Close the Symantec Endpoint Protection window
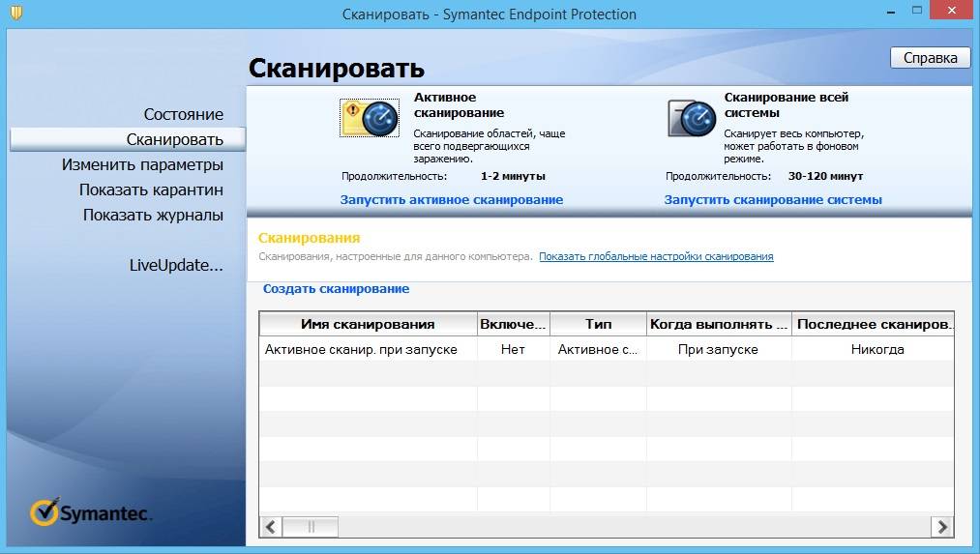This screenshot has height=554, width=980. pos(952,10)
